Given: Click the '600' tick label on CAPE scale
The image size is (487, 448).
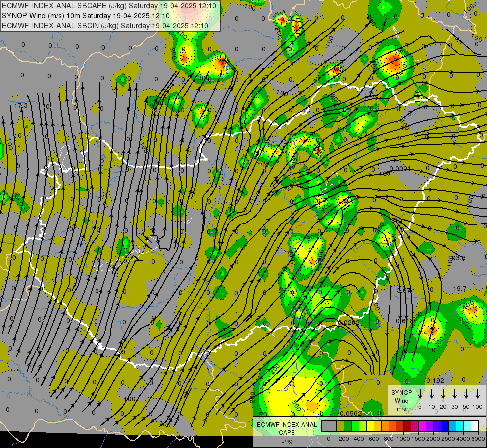Looking at the screenshot, I should coord(374,439).
